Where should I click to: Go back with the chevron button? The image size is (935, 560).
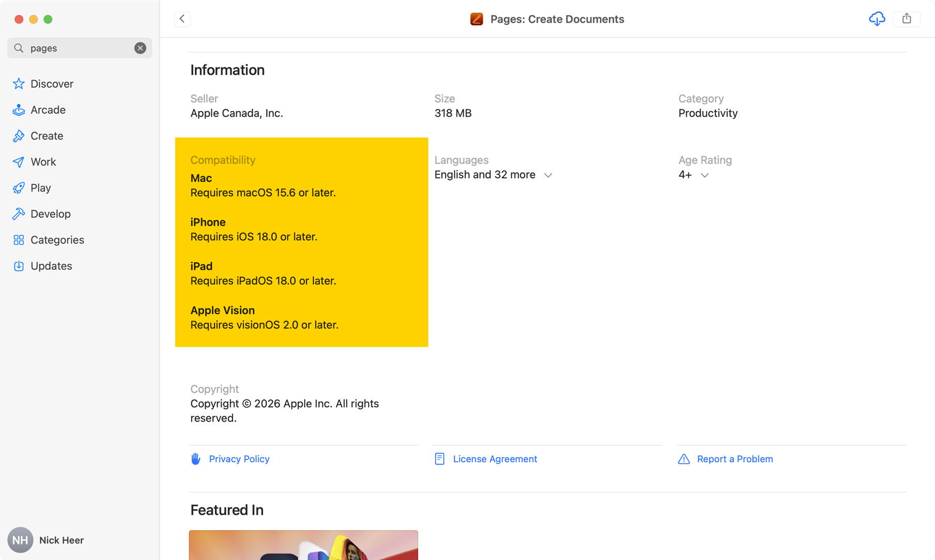pyautogui.click(x=182, y=19)
